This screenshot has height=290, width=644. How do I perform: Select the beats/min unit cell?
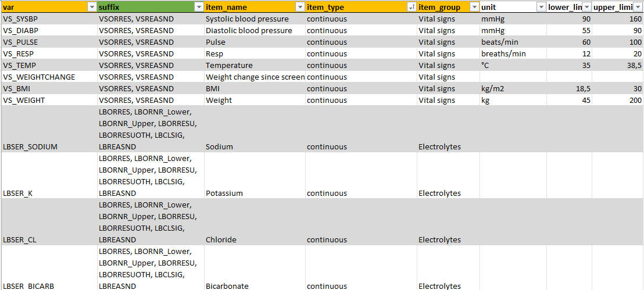coord(513,42)
